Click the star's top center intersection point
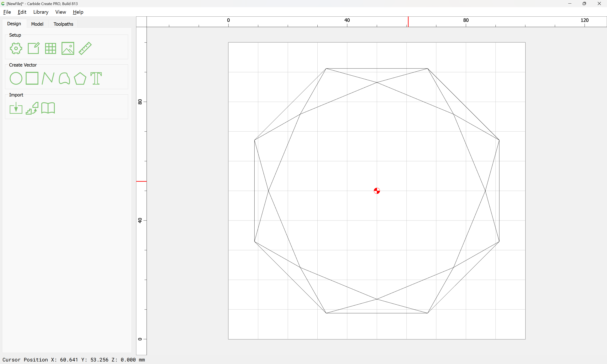 click(x=377, y=82)
